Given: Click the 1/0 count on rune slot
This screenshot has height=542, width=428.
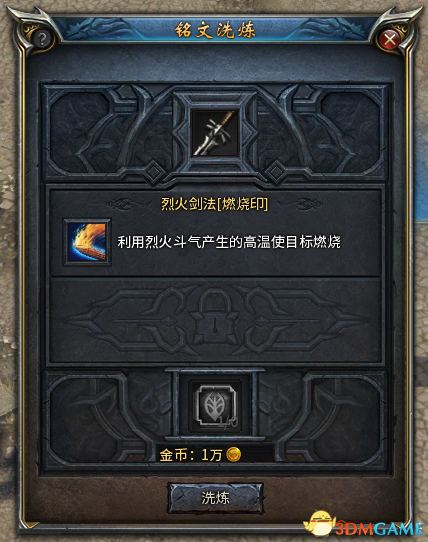Looking at the screenshot, I should pyautogui.click(x=227, y=422).
